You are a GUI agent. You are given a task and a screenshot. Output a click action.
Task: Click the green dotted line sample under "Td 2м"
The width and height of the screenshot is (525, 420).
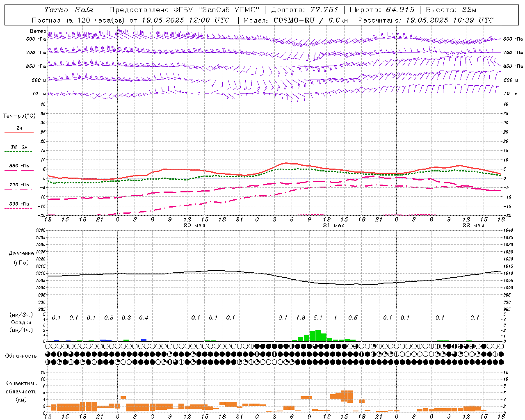tap(18, 152)
